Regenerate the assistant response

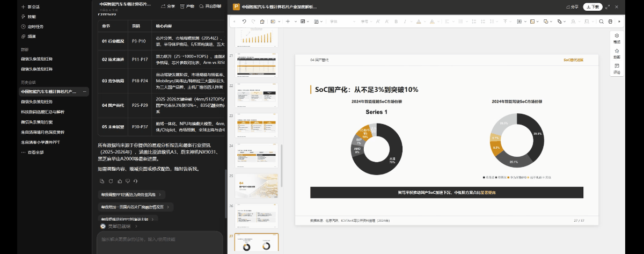(111, 181)
